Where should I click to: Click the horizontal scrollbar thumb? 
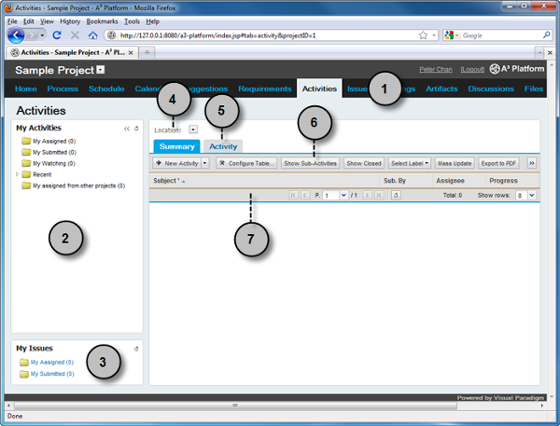click(x=235, y=406)
